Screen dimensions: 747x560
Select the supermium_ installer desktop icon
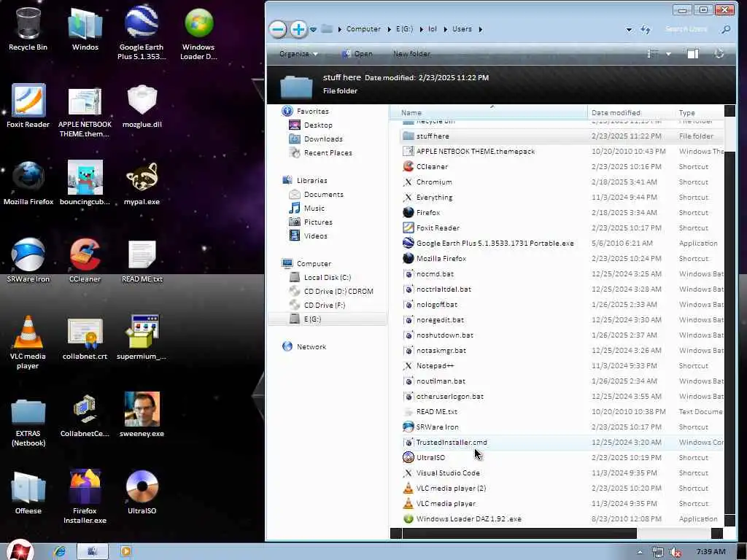tap(142, 338)
